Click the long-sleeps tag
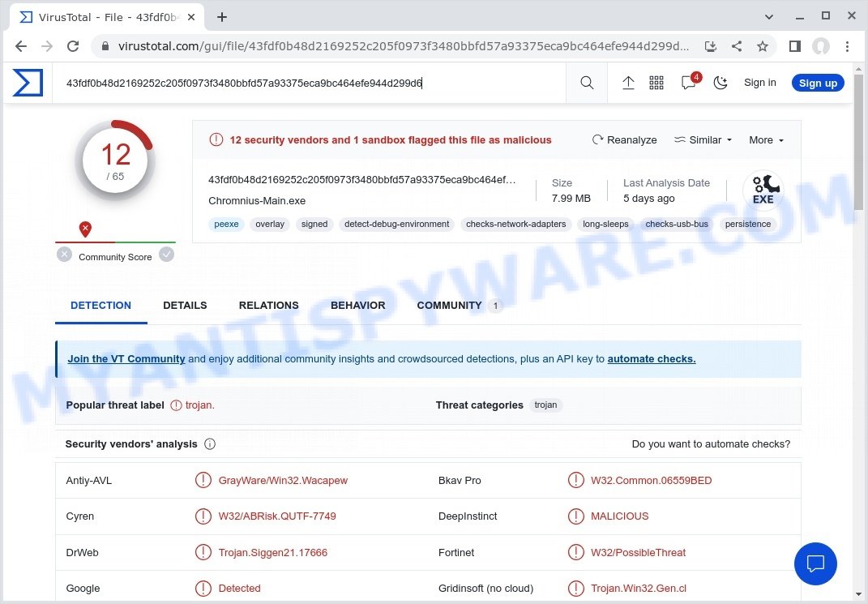 [x=605, y=225]
